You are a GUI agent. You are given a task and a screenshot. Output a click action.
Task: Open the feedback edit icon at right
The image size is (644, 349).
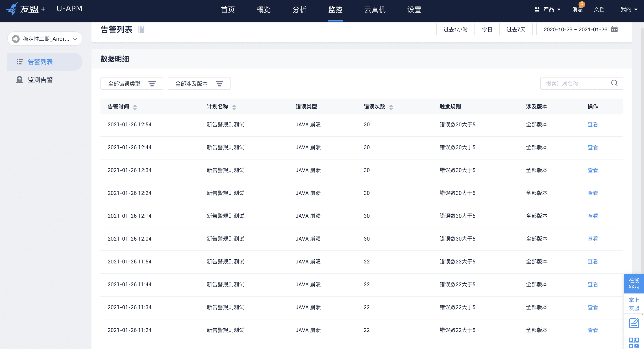634,323
